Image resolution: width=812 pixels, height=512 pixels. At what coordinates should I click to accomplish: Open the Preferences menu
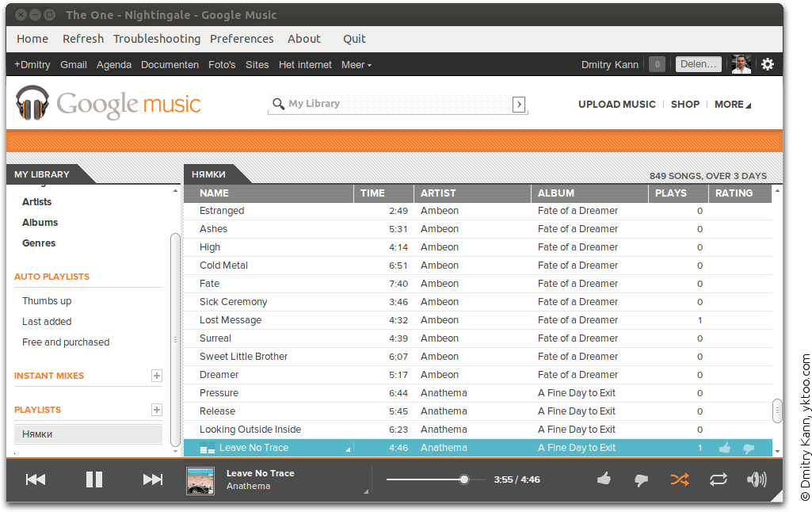click(x=242, y=39)
